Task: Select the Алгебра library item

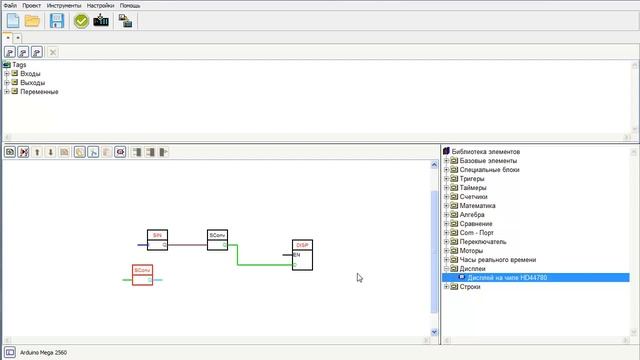Action: [x=472, y=215]
